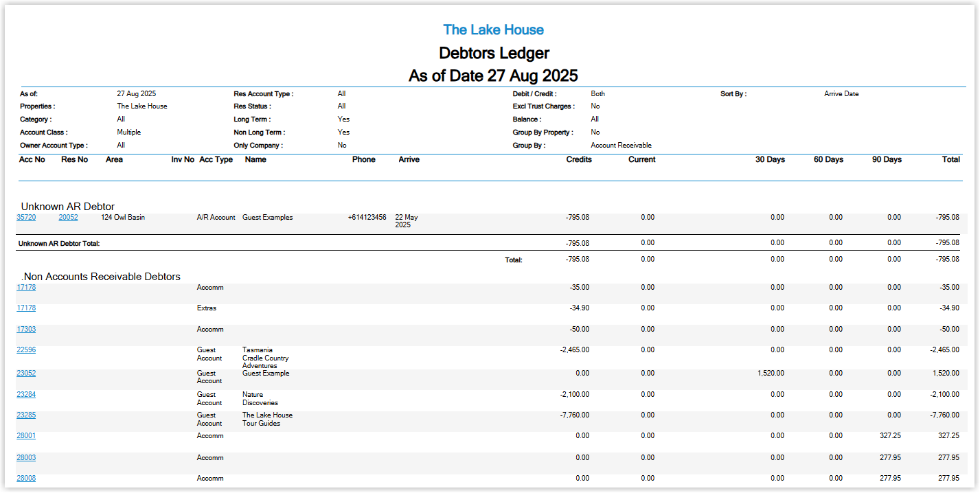This screenshot has height=493, width=980.
Task: Click the Group By value Account Receivable
Action: [x=622, y=146]
